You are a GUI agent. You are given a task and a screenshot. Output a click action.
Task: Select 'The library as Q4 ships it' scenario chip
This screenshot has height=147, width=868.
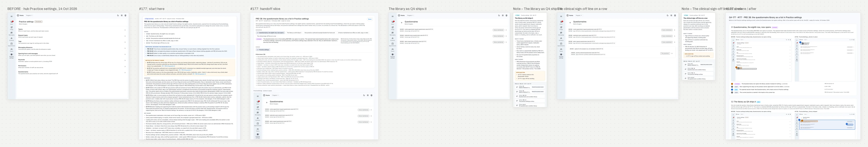pos(294,33)
